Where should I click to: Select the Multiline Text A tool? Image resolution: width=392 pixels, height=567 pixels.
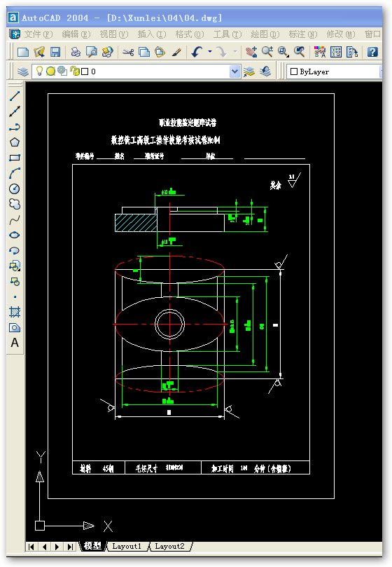pos(15,343)
